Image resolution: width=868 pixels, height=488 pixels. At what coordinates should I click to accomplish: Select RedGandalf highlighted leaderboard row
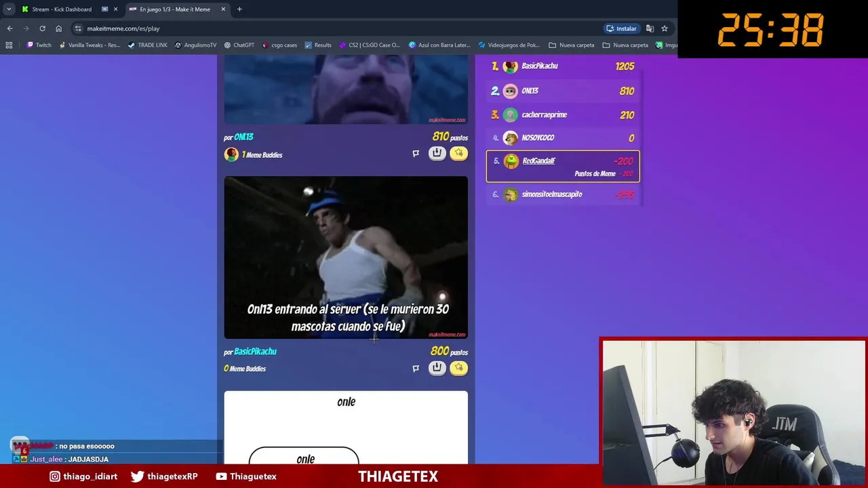[x=563, y=167]
